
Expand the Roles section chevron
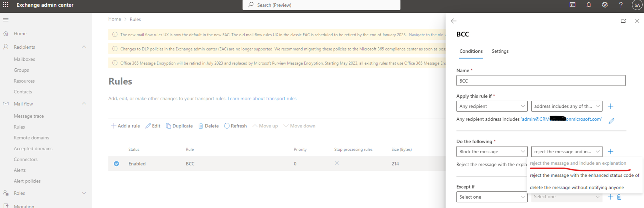tap(84, 193)
